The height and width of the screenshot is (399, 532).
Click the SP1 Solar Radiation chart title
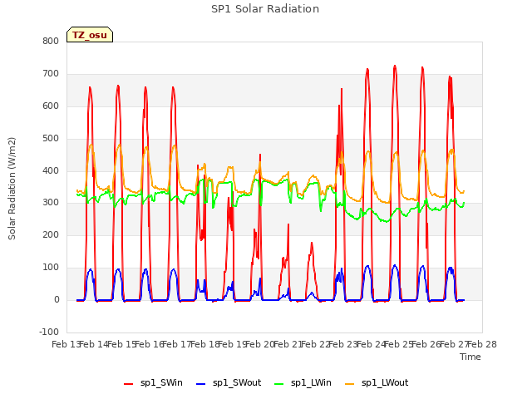point(265,9)
